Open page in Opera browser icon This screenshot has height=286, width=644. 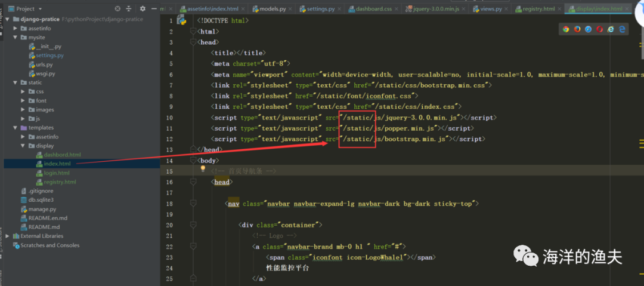[599, 29]
